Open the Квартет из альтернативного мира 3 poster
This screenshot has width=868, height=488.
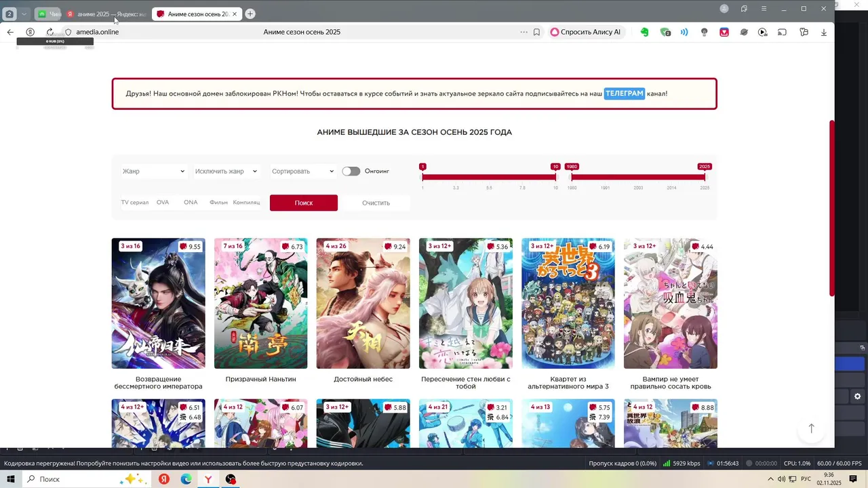[x=568, y=304]
